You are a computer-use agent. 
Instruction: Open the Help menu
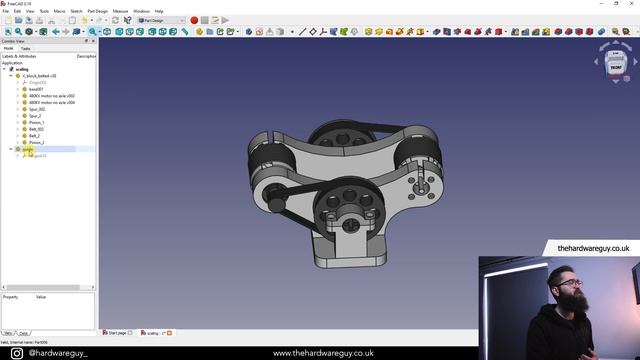tap(159, 11)
